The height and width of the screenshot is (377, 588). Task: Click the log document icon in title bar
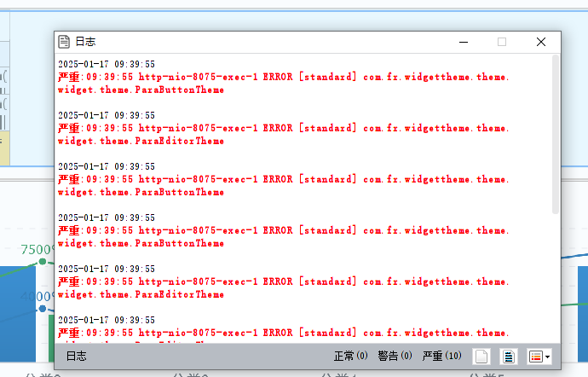64,42
